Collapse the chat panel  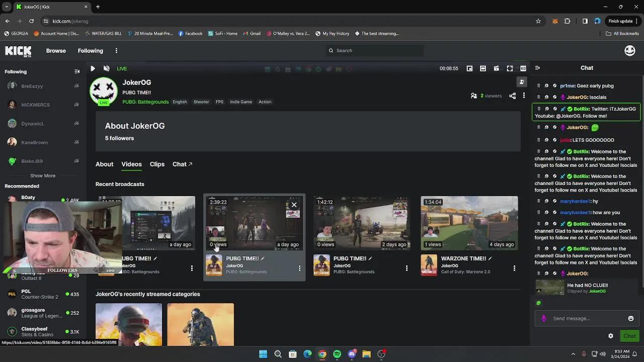537,68
